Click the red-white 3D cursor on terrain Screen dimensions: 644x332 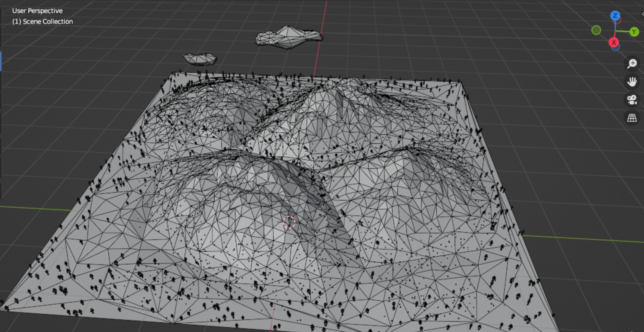[289, 222]
